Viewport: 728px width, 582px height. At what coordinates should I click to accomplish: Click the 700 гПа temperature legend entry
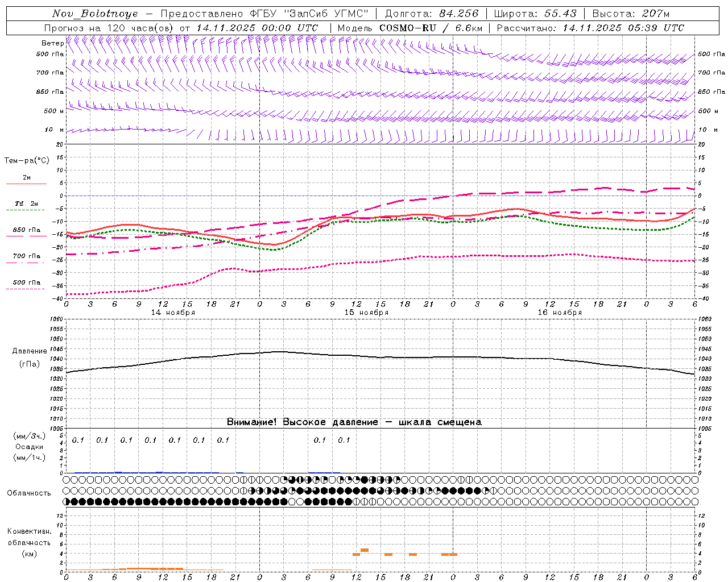coord(27,256)
